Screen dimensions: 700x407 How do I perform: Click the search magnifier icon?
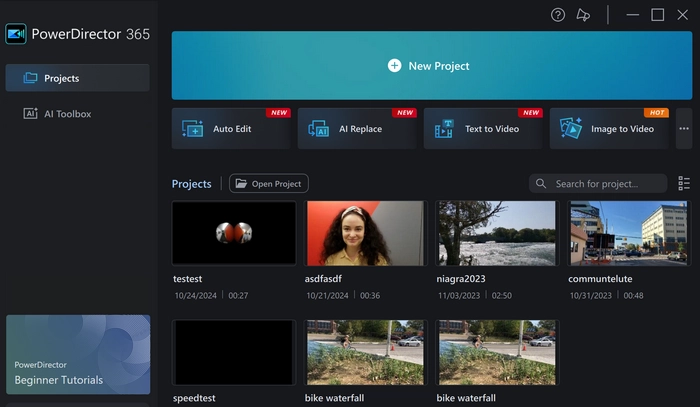click(x=541, y=183)
